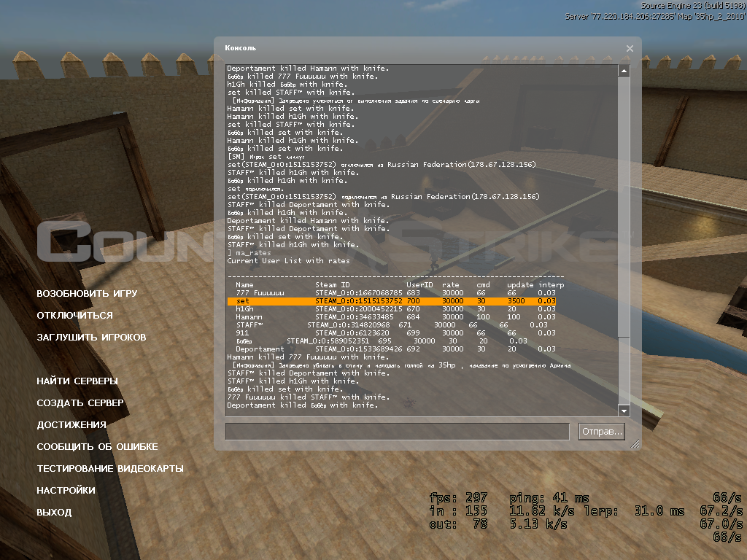Image resolution: width=747 pixels, height=560 pixels.
Task: Open ЗАГЛУШИТЬ ИГРОКОВ menu entry
Action: tap(91, 337)
